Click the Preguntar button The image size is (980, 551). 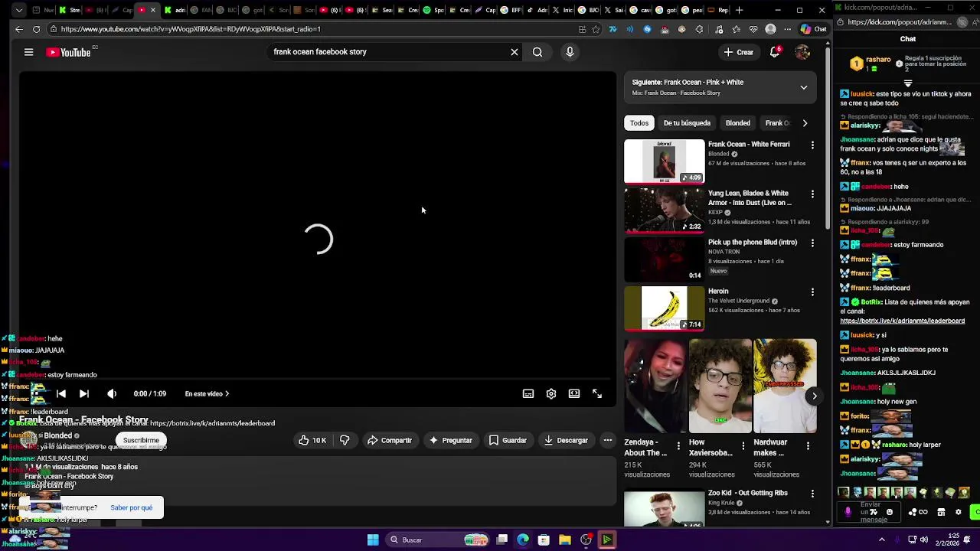coord(451,440)
